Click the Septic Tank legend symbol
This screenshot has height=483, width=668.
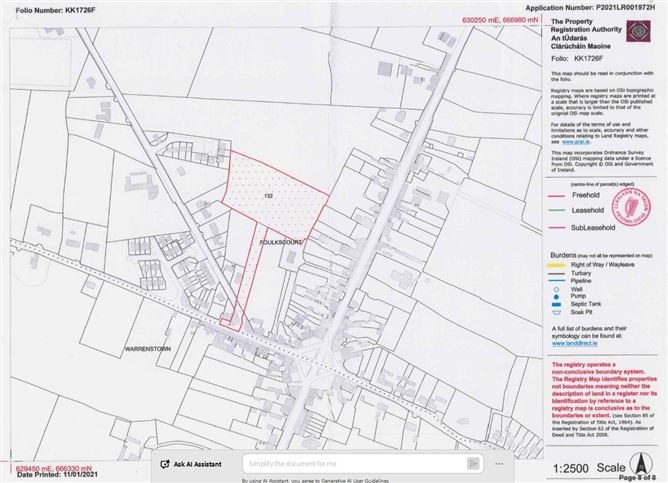(x=556, y=304)
